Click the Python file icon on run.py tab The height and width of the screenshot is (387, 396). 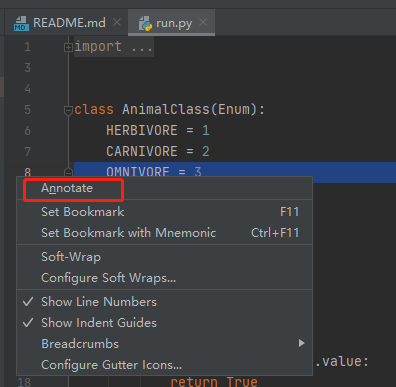click(x=145, y=24)
